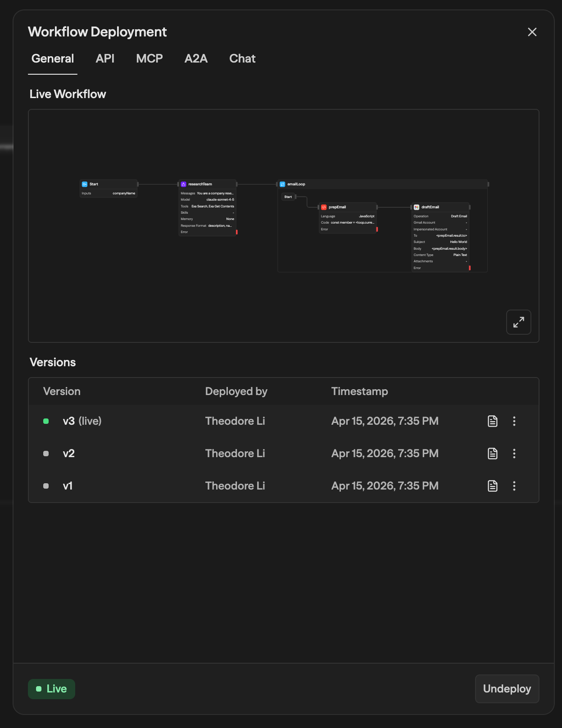Screen dimensions: 562x728
Task: Click the Live Workflow heading
Action: (x=68, y=94)
